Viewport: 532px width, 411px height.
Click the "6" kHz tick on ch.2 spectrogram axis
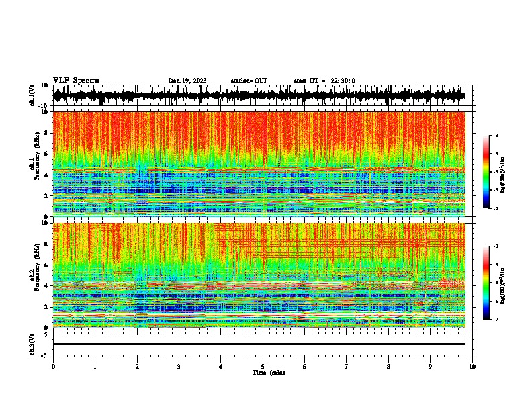coord(47,265)
